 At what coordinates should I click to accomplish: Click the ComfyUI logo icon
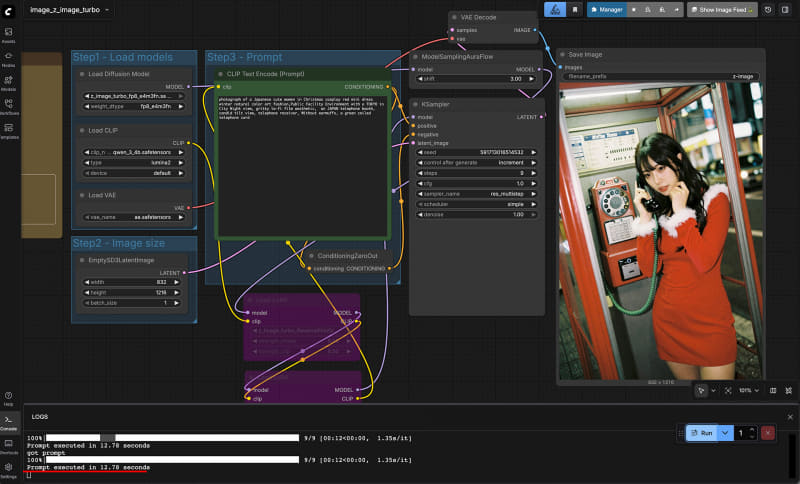[9, 10]
